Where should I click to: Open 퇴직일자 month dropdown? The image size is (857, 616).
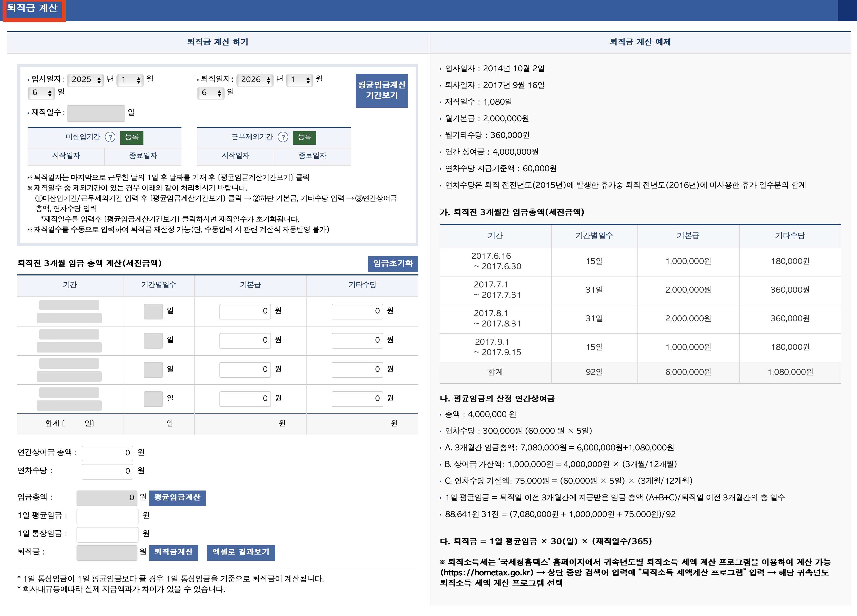[300, 80]
